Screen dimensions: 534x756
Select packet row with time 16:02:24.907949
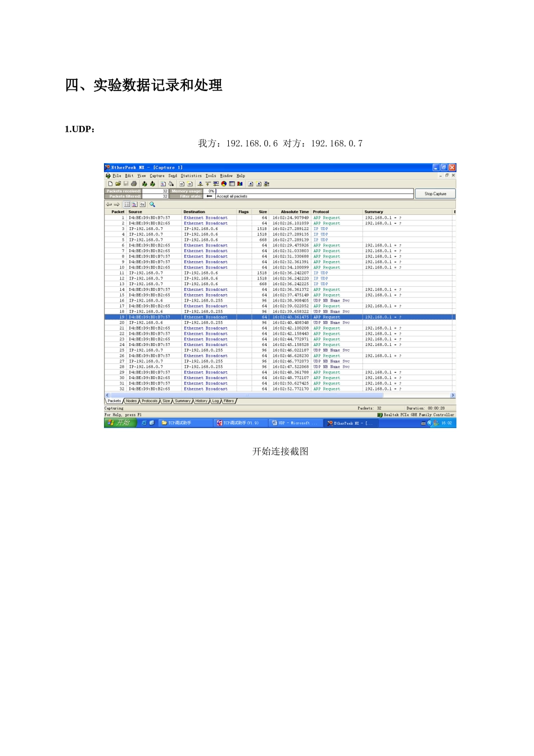(x=279, y=218)
